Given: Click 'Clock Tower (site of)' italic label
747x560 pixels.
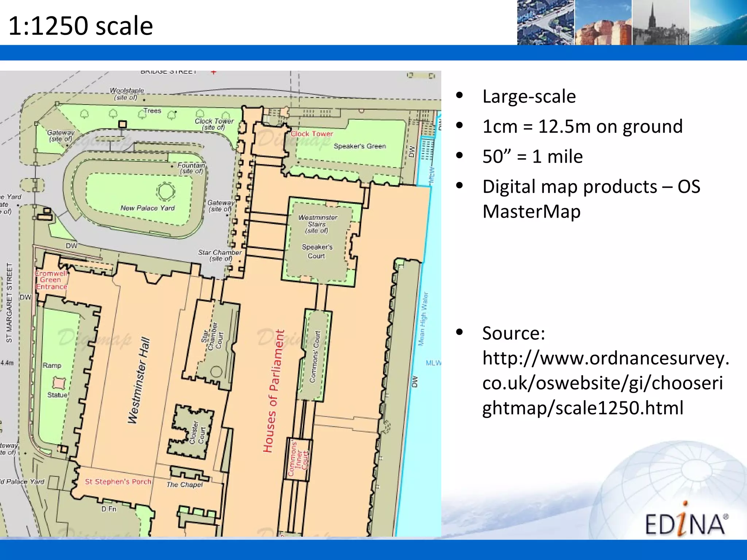Looking at the screenshot, I should (214, 124).
